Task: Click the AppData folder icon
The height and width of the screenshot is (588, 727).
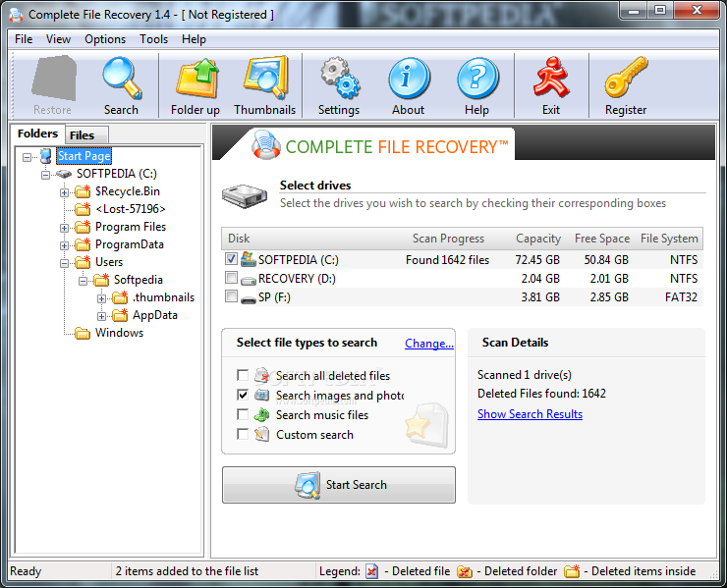Action: (x=120, y=315)
